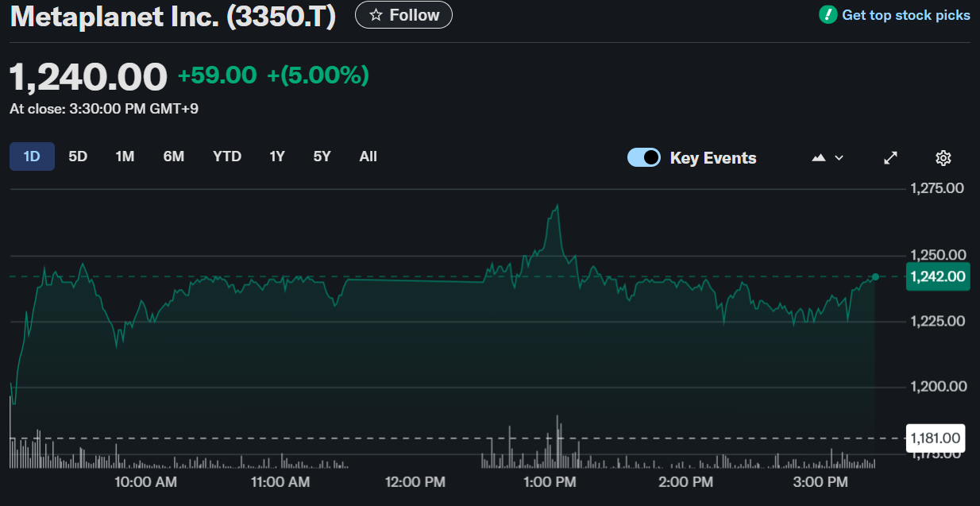The image size is (980, 506).
Task: Show the 6M time range chart
Action: [174, 156]
